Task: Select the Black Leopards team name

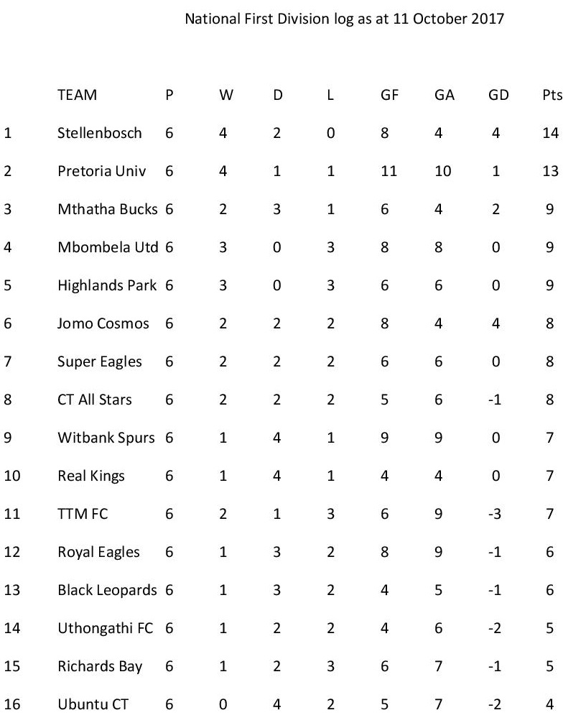Action: (107, 590)
